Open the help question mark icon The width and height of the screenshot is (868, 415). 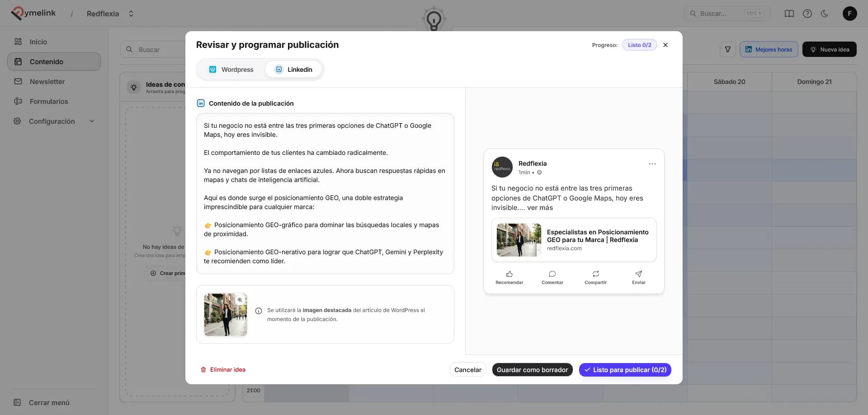tap(807, 14)
